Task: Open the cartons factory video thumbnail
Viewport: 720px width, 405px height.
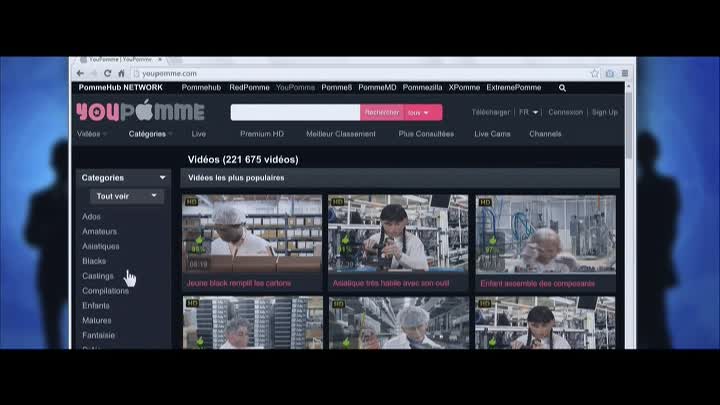Action: (252, 234)
